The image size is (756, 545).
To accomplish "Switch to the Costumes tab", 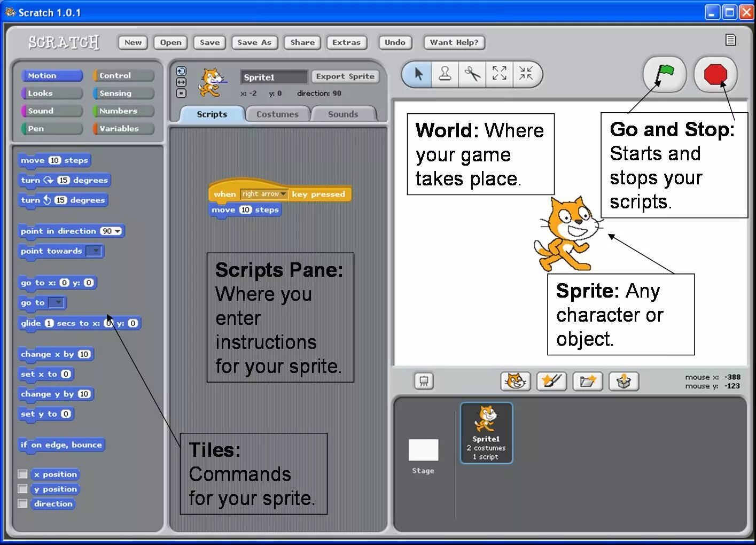I will (277, 114).
